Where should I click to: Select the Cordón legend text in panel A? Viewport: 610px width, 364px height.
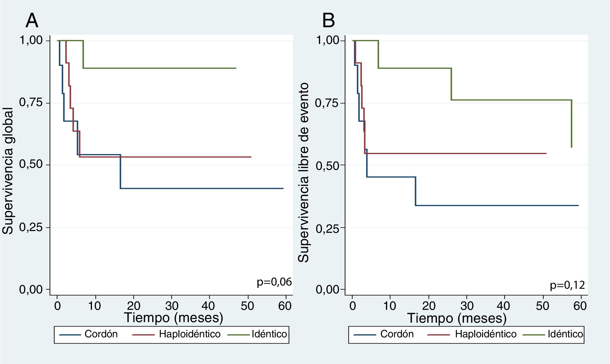pyautogui.click(x=101, y=334)
